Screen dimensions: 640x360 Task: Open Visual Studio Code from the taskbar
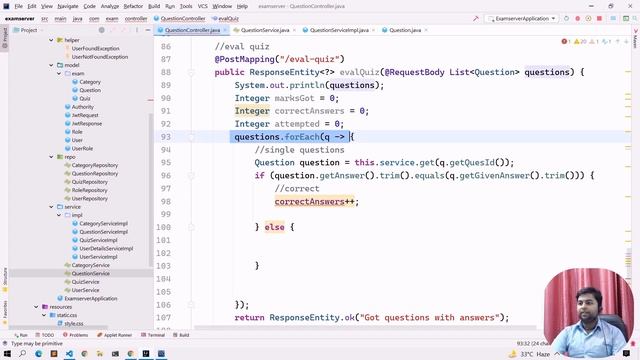(x=69, y=353)
